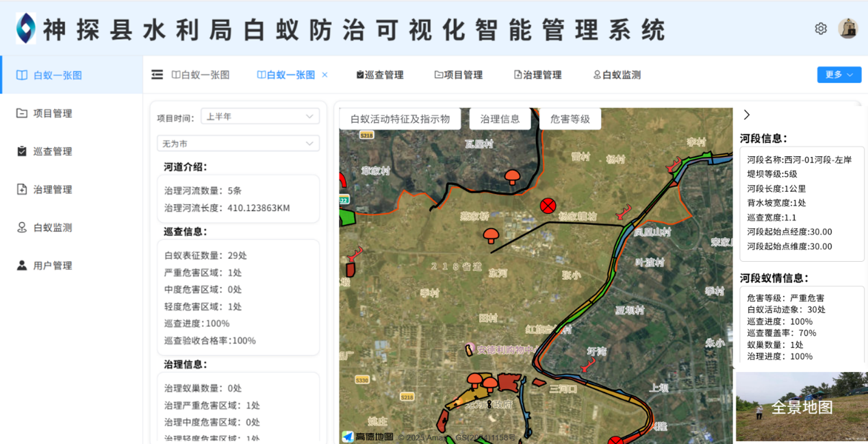868x444 pixels.
Task: Click 用户管理 person icon in sidebar
Action: pyautogui.click(x=22, y=265)
